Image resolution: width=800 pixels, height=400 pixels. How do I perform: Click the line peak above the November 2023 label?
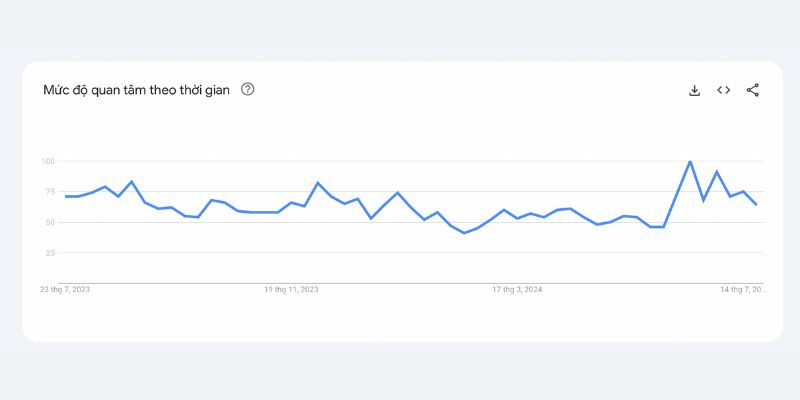(317, 183)
